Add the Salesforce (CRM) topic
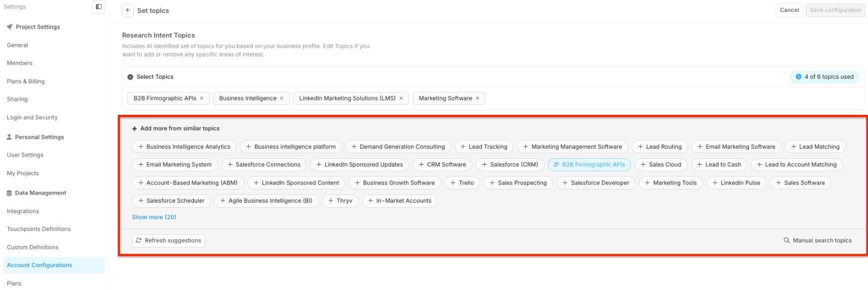The height and width of the screenshot is (290, 868). point(510,165)
